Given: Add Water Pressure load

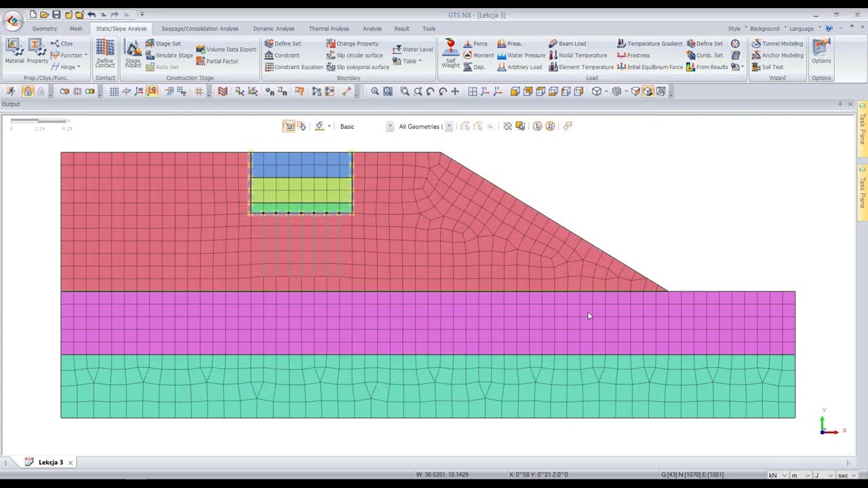Looking at the screenshot, I should click(x=521, y=56).
